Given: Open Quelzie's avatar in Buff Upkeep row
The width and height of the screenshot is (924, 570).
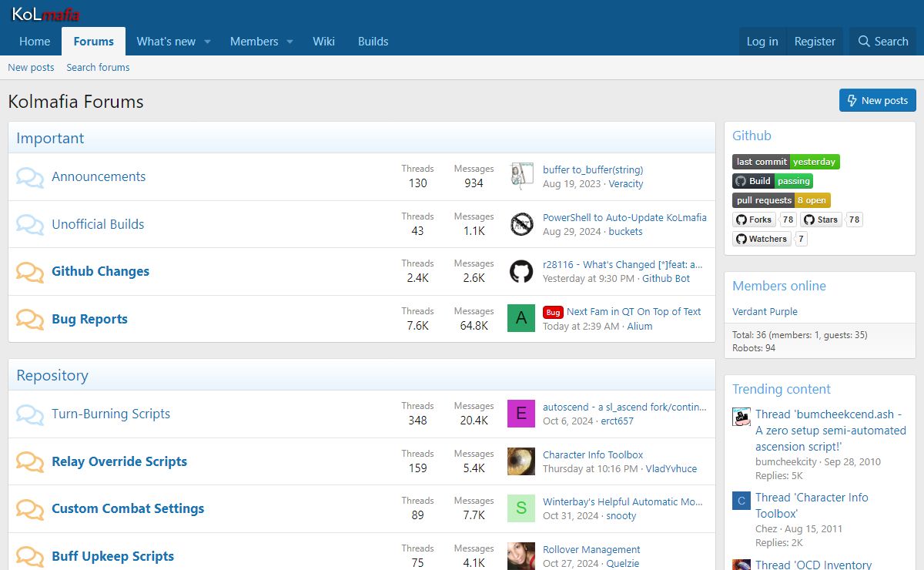Looking at the screenshot, I should point(521,556).
